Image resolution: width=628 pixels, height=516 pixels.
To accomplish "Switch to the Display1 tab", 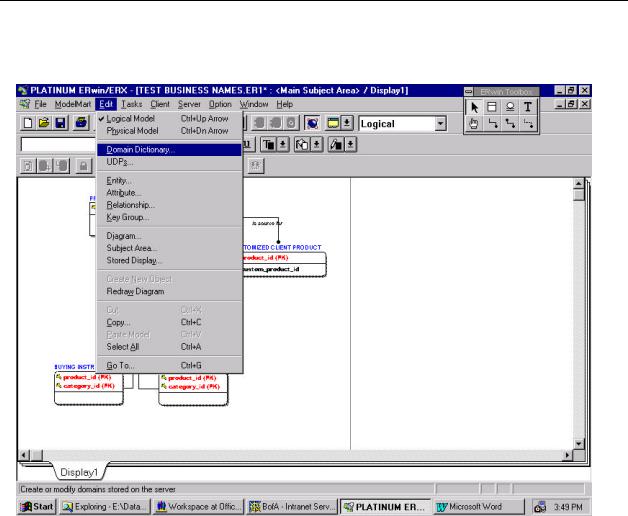I will click(x=79, y=472).
